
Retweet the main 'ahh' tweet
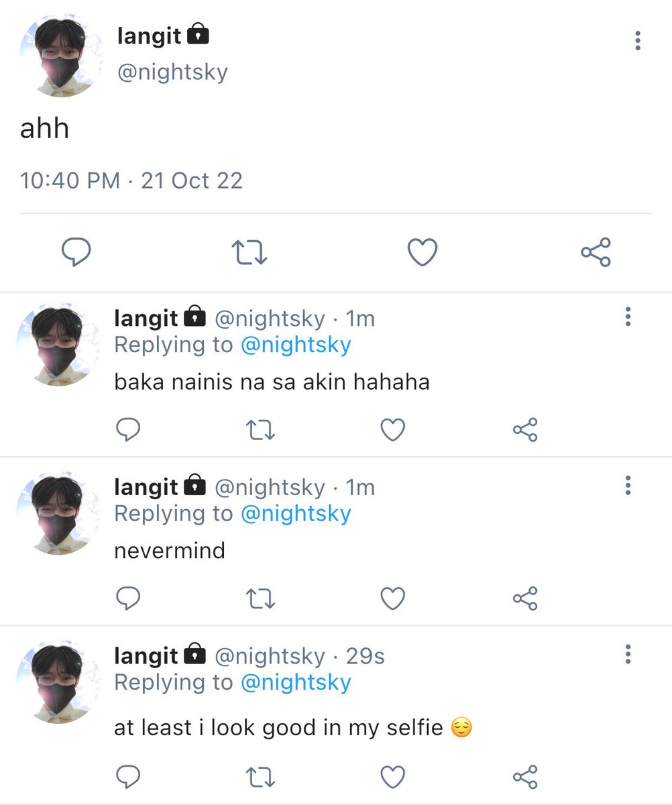coord(249,253)
